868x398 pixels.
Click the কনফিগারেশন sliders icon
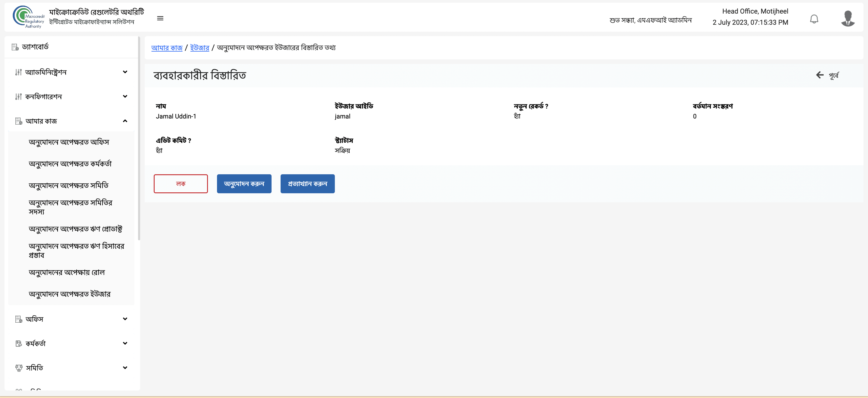[x=18, y=97]
